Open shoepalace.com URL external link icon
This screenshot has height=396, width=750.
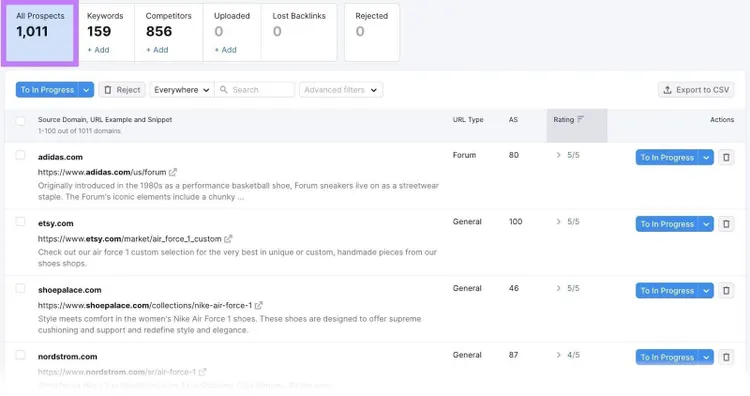[x=258, y=305]
